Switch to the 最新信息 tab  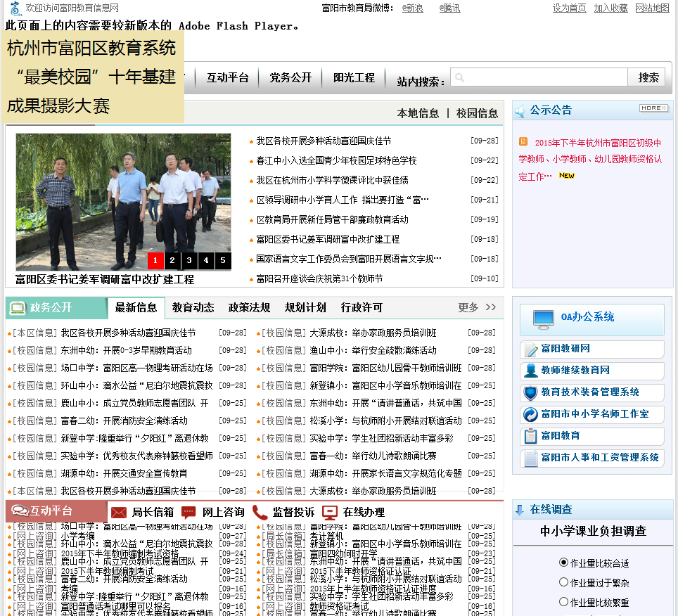click(x=136, y=308)
